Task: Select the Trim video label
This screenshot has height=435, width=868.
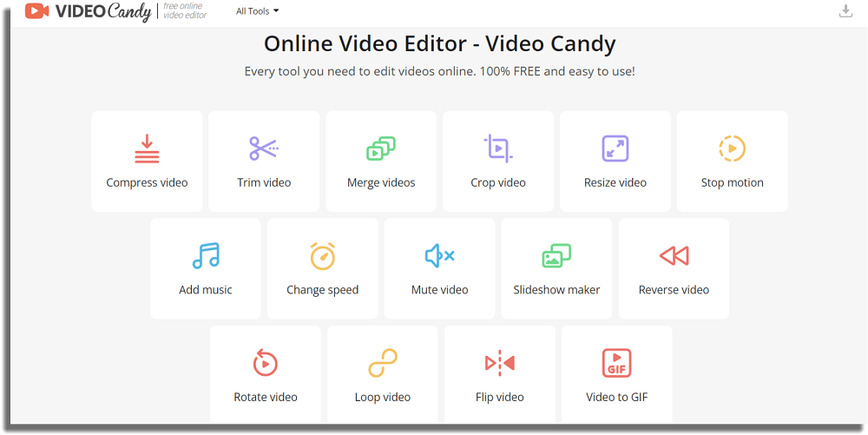Action: tap(264, 182)
